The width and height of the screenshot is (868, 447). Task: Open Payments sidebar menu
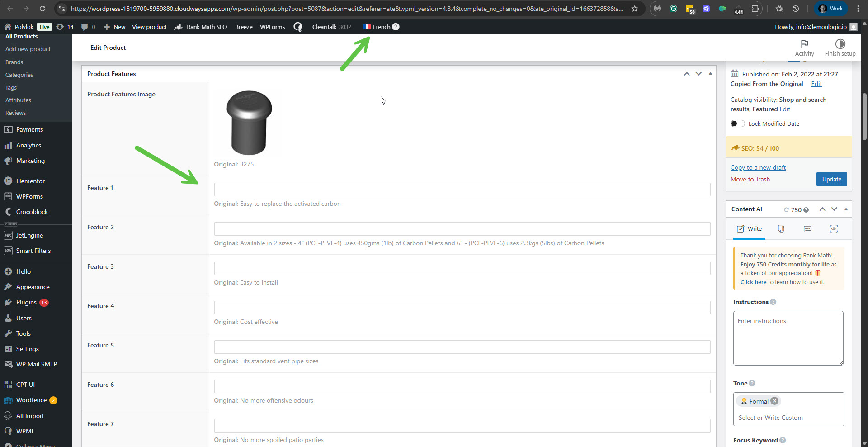(29, 129)
